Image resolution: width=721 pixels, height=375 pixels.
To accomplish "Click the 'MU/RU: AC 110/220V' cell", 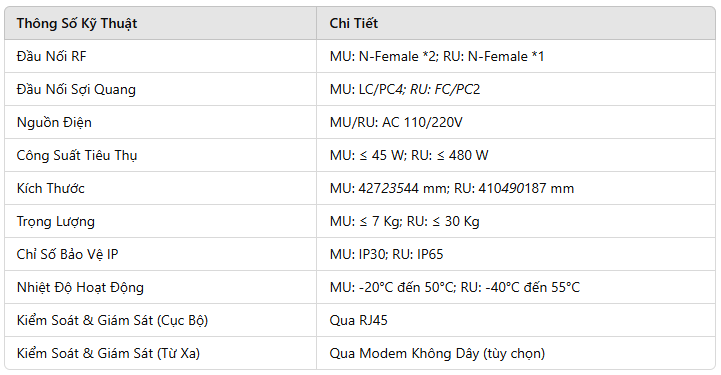I will [396, 122].
